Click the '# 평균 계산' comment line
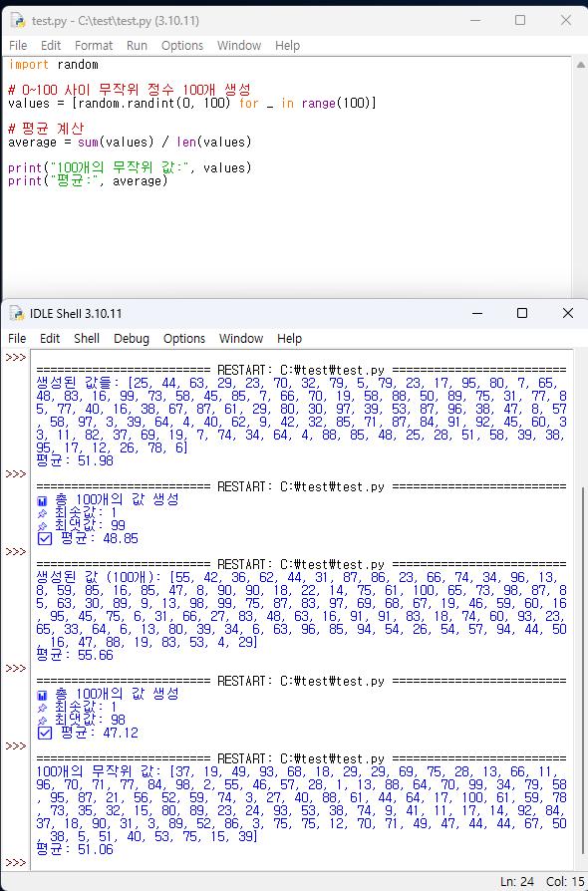The width and height of the screenshot is (588, 891). pos(47,129)
